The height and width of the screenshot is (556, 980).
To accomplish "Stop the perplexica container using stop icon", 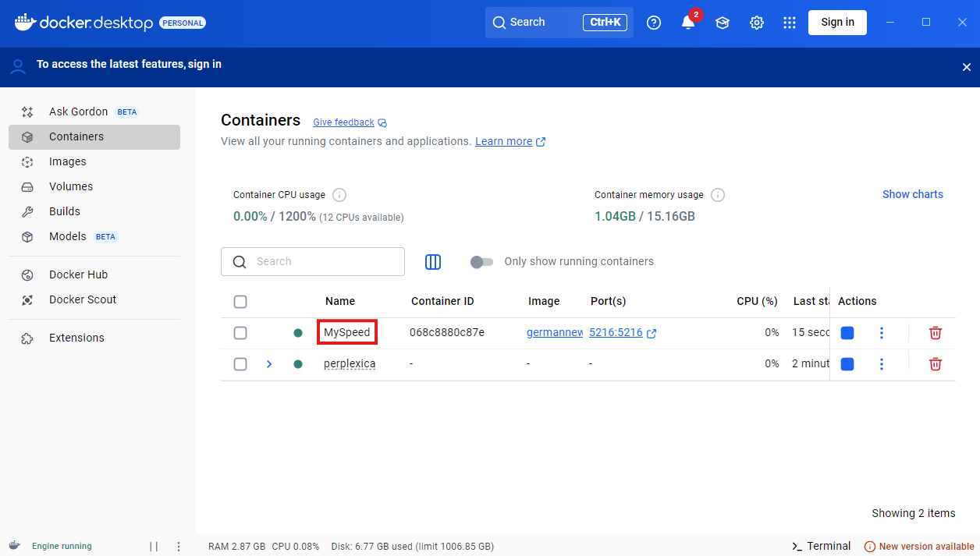I will pyautogui.click(x=847, y=364).
